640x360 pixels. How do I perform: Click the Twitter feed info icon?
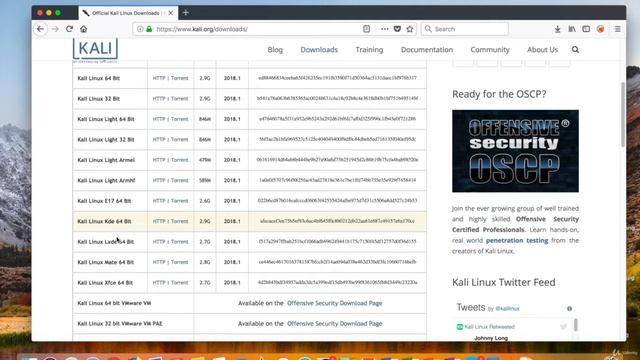click(569, 309)
